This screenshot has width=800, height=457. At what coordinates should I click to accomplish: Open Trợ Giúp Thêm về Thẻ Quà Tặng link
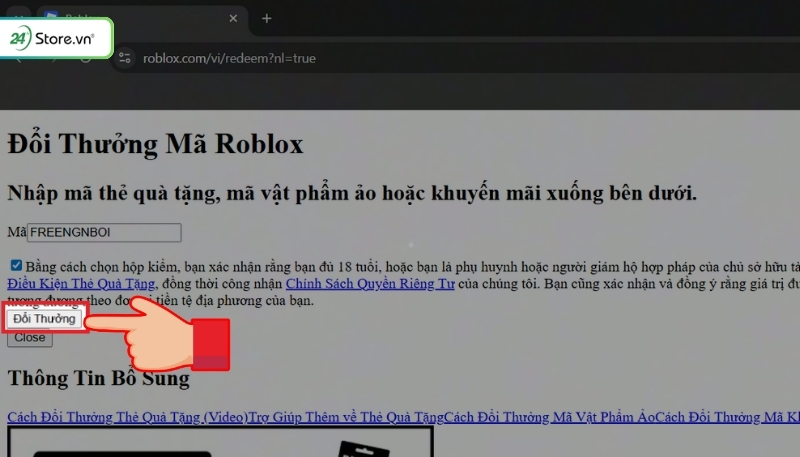point(345,416)
